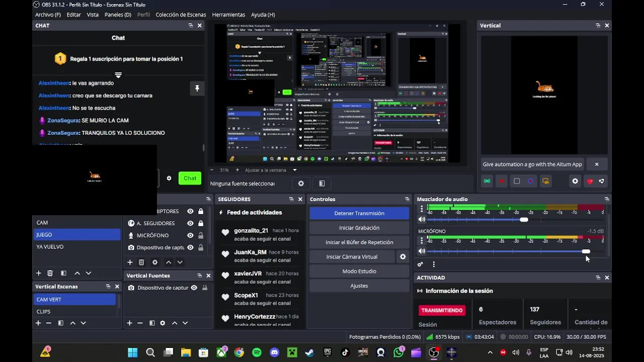Open preview filters icon next to properties gear

click(x=322, y=184)
